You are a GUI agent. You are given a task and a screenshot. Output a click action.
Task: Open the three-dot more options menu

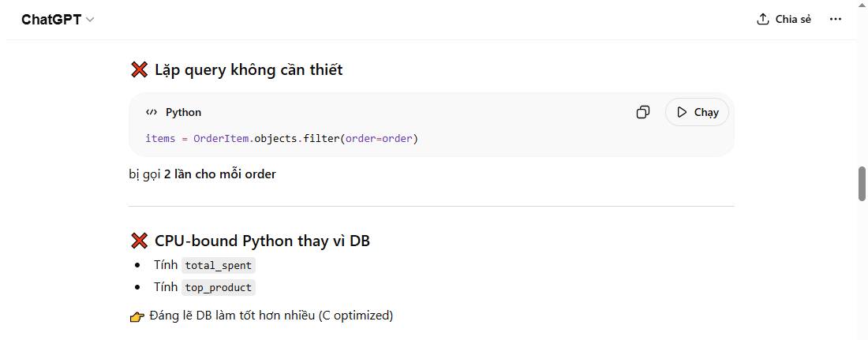point(836,20)
